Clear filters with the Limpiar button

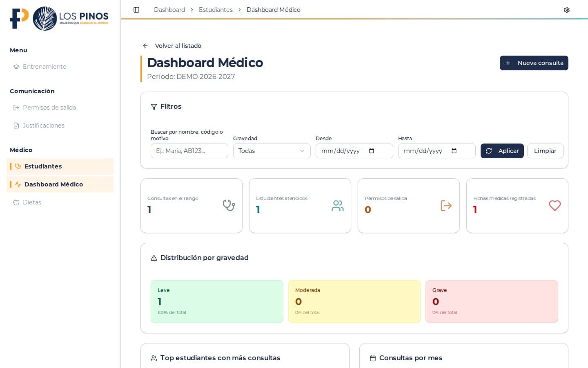[545, 151]
